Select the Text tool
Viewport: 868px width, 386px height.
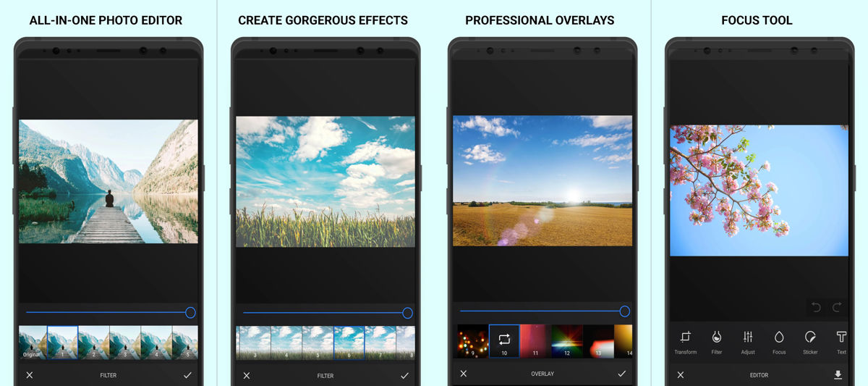(841, 341)
